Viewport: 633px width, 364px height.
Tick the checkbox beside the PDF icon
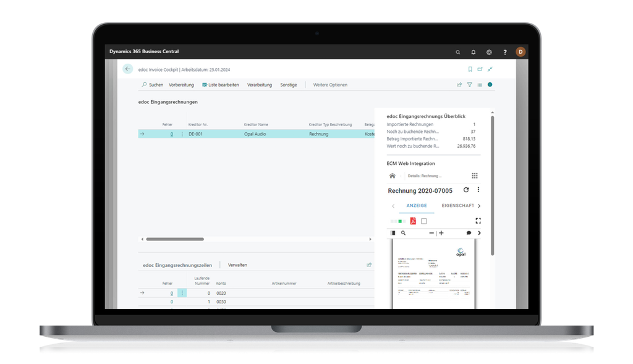pyautogui.click(x=424, y=221)
